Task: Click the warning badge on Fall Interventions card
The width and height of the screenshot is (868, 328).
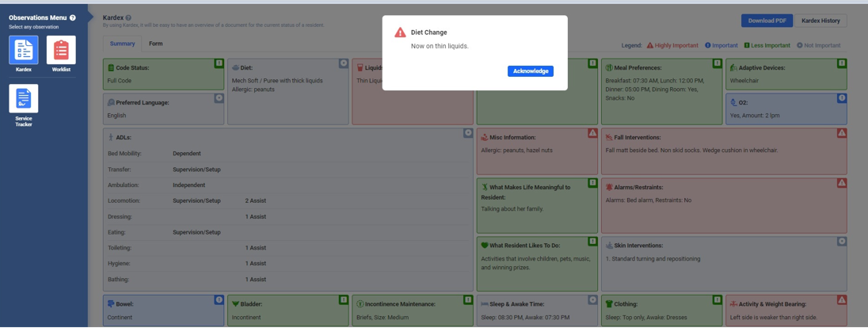Action: [x=842, y=133]
